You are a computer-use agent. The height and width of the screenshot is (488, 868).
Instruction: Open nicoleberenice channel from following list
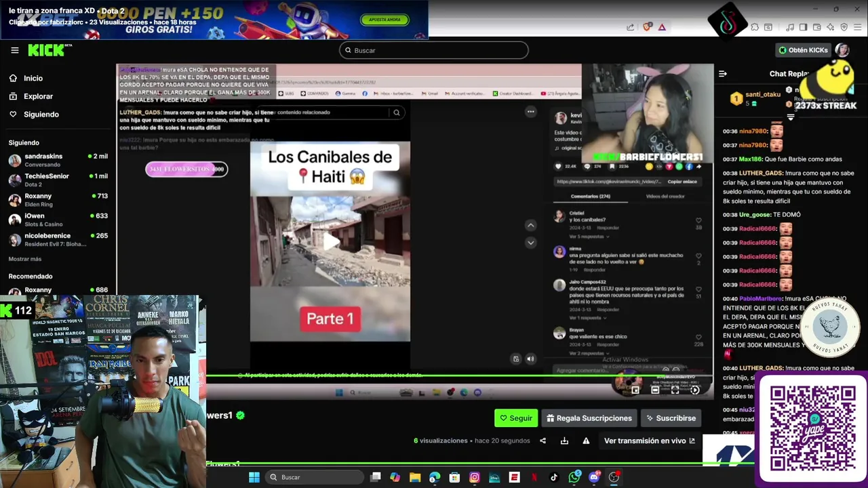coord(58,239)
